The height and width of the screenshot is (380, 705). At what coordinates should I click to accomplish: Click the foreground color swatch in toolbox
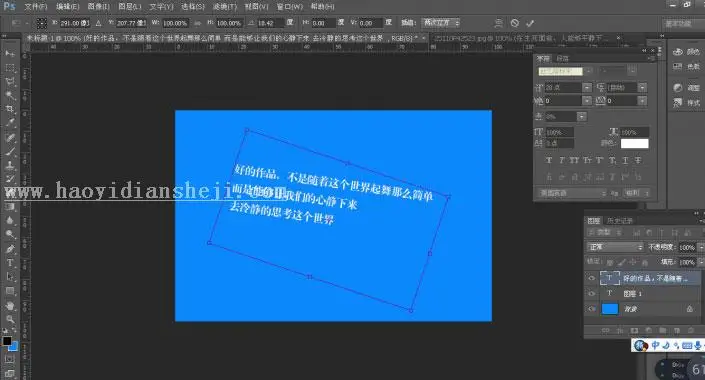point(7,341)
